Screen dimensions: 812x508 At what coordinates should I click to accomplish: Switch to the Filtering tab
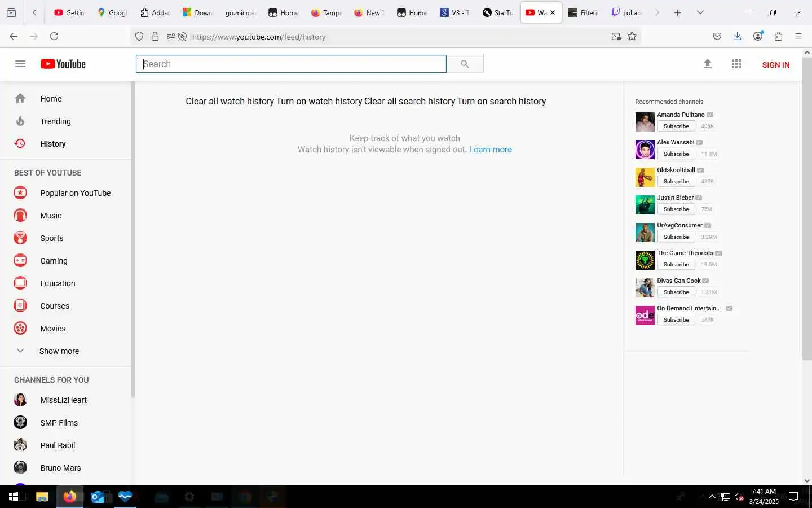(584, 12)
